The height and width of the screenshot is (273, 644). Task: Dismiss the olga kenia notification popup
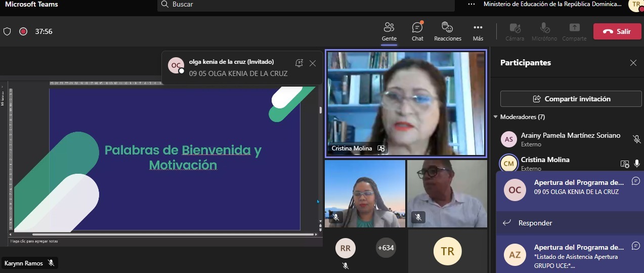[x=313, y=63]
